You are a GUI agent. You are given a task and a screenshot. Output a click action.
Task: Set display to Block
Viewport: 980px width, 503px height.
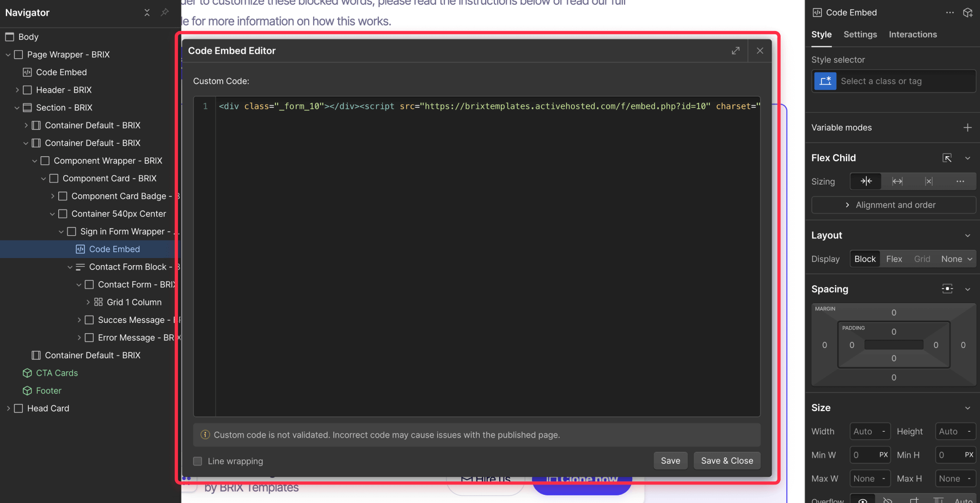865,259
